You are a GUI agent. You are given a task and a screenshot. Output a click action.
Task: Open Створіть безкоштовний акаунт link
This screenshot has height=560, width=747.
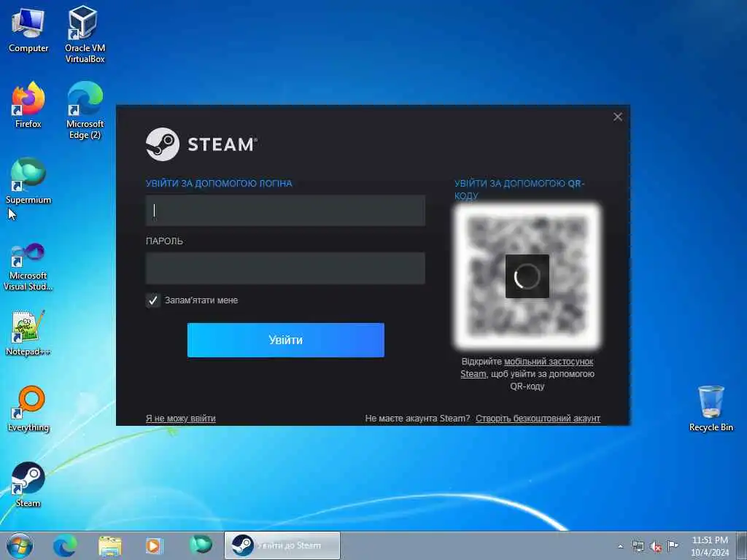click(x=538, y=418)
